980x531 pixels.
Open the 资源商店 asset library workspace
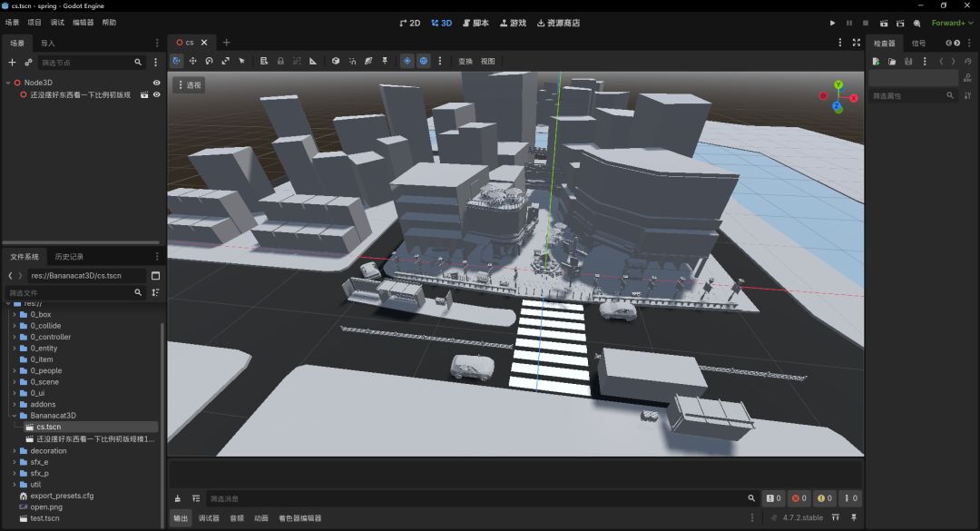[558, 23]
